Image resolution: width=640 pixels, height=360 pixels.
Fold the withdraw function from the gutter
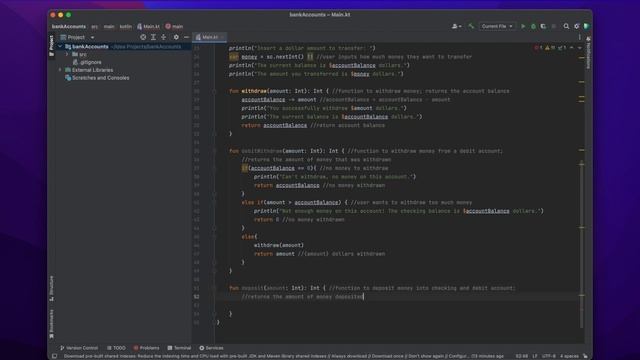point(213,91)
